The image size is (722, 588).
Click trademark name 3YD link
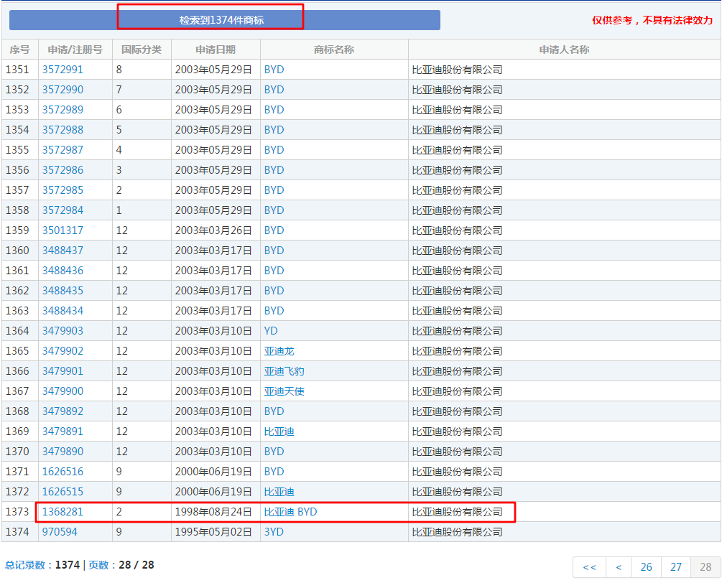[274, 532]
